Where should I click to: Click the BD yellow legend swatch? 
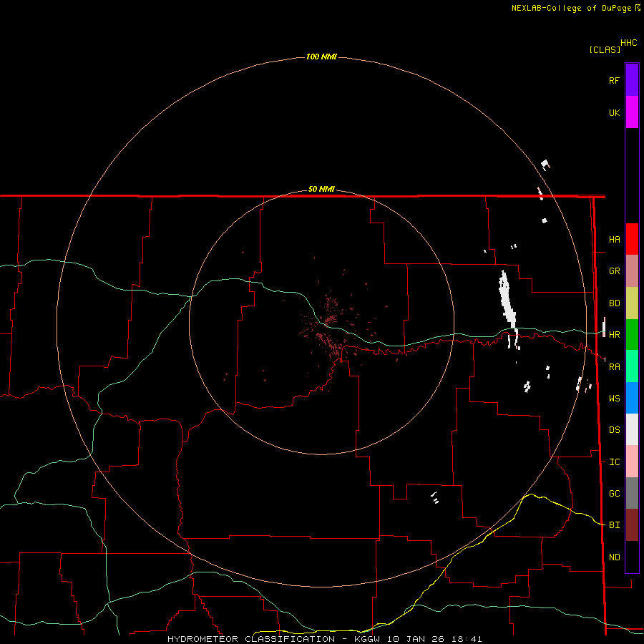pyautogui.click(x=632, y=303)
